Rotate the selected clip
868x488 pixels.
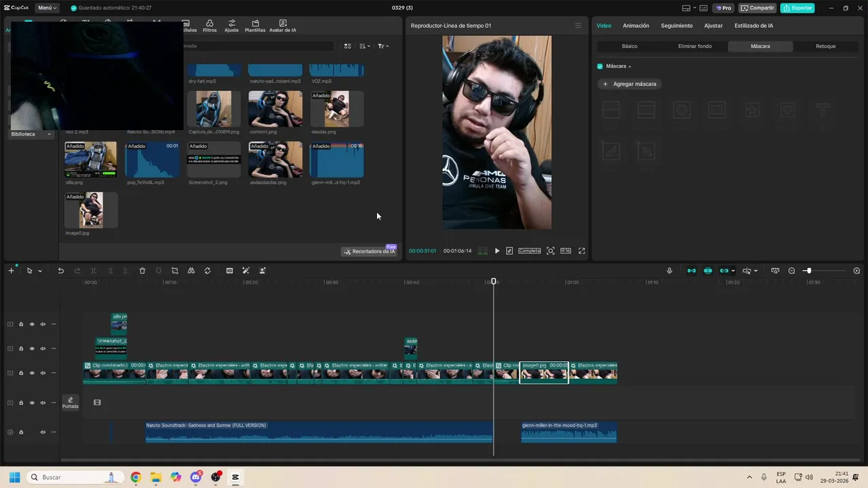[x=208, y=271]
